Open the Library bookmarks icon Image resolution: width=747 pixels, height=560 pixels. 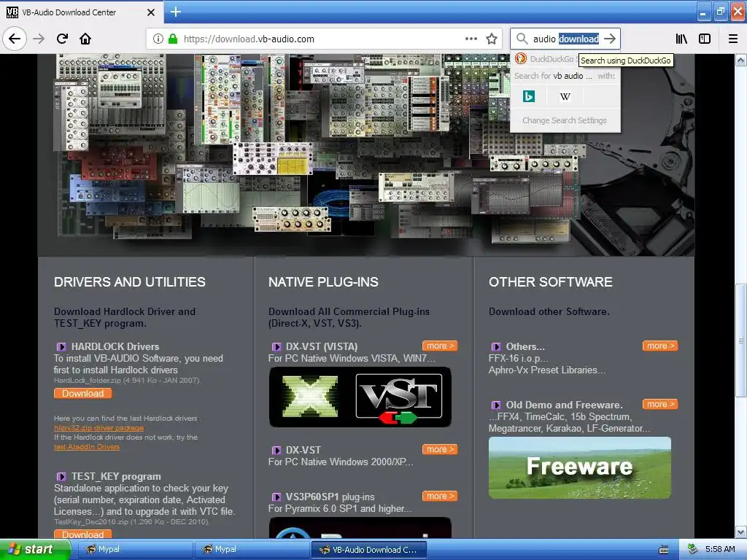[681, 39]
